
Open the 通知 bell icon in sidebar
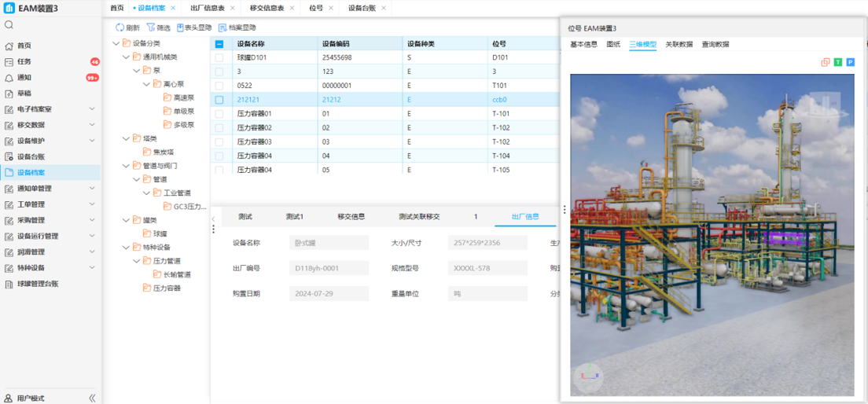tap(9, 78)
